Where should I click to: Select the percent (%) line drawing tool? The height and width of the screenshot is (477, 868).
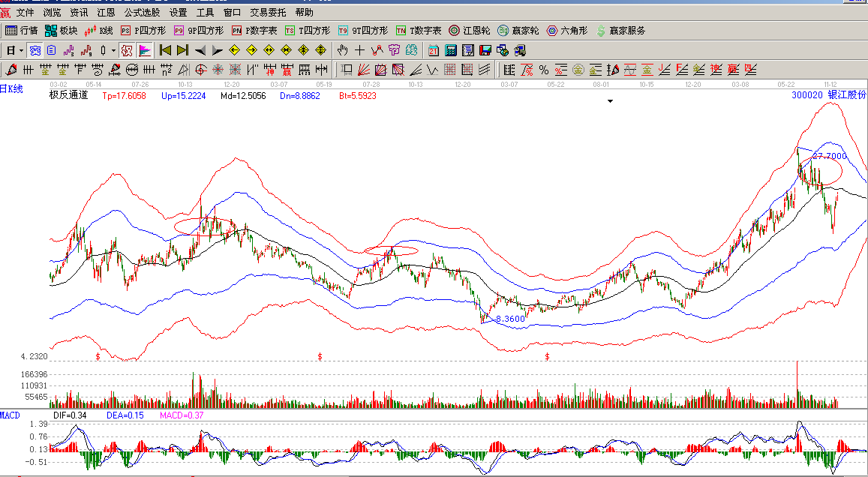point(543,70)
